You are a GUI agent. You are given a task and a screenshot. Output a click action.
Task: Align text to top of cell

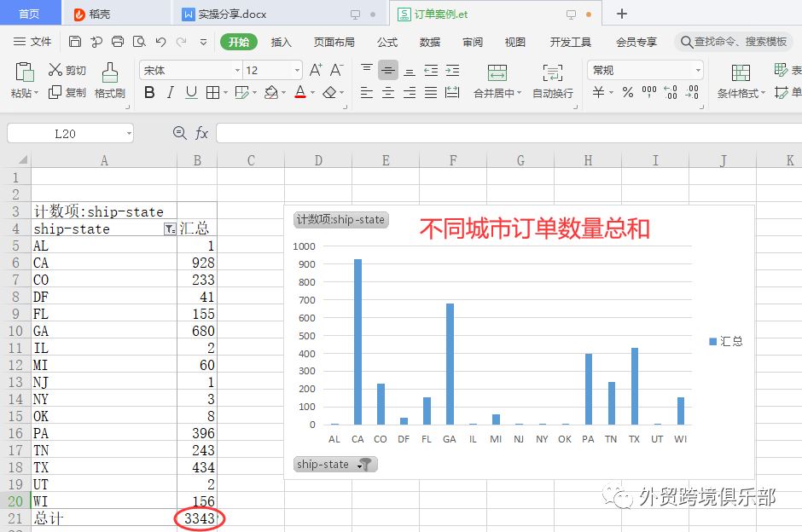point(367,70)
